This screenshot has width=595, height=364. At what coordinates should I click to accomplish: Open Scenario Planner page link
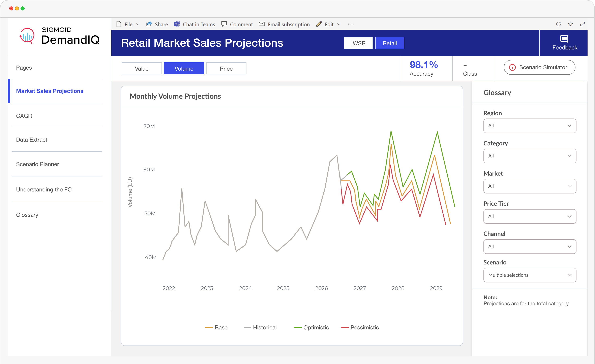(x=37, y=164)
